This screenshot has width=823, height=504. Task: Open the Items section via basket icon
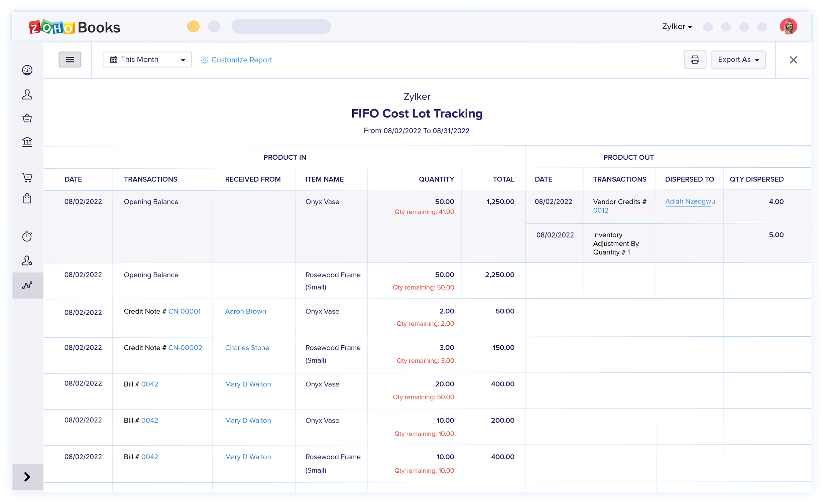click(x=27, y=118)
